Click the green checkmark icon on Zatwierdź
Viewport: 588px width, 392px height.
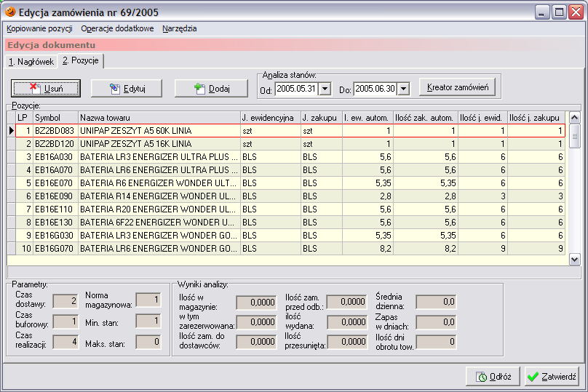pyautogui.click(x=533, y=377)
